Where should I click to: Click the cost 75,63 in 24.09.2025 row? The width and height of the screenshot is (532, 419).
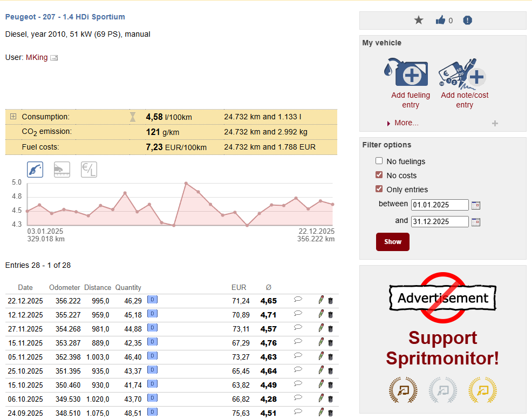pyautogui.click(x=241, y=413)
